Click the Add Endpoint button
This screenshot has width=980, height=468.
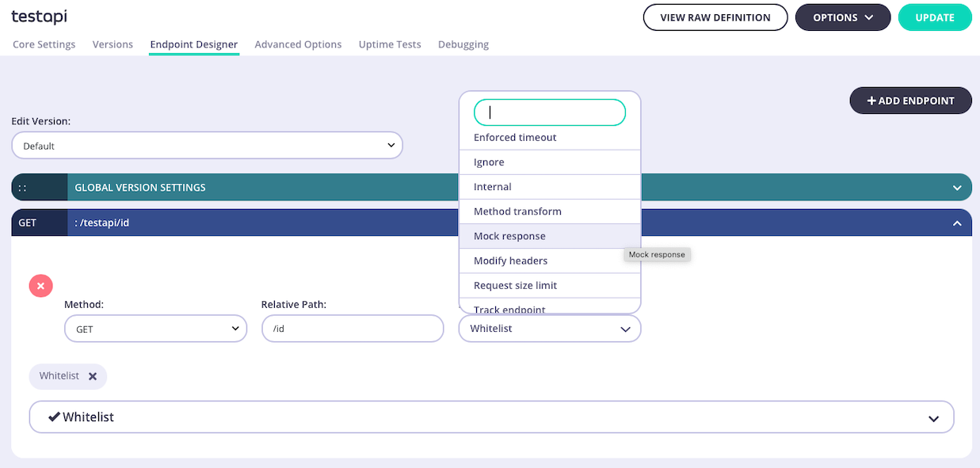tap(909, 101)
